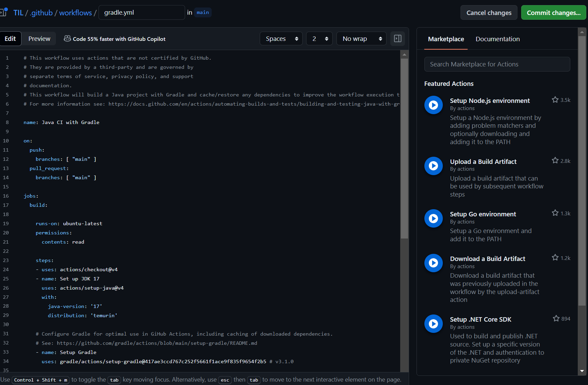Click the Featured Actions heading
588x385 pixels.
tap(449, 83)
